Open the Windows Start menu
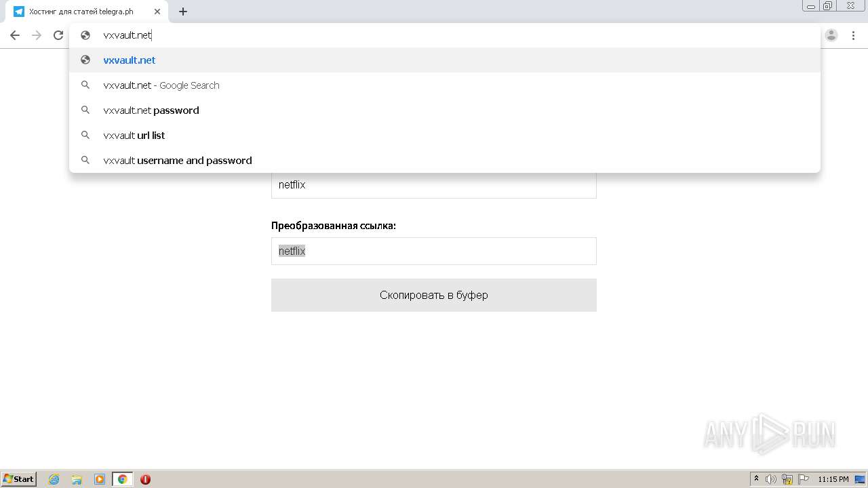 click(19, 479)
